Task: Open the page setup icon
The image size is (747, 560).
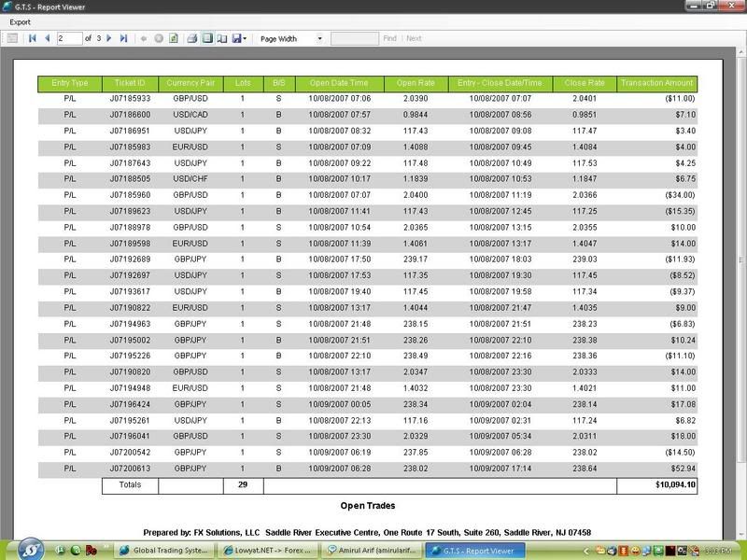Action: click(223, 38)
